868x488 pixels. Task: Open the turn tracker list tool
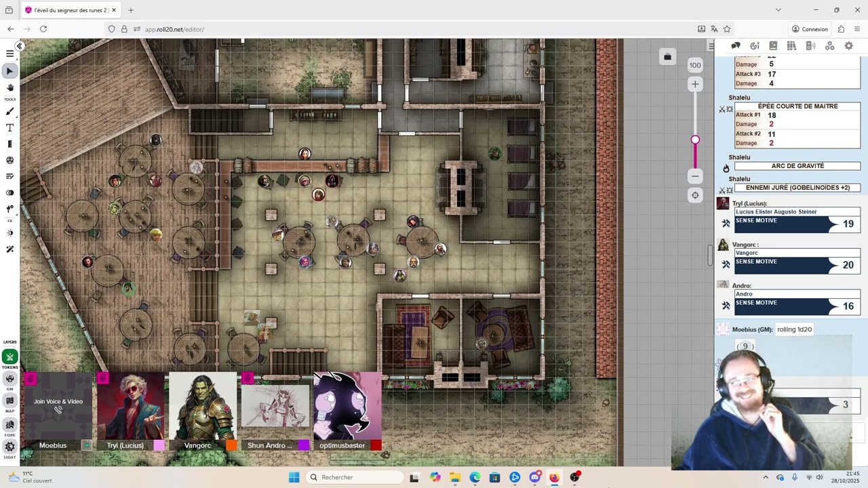(x=10, y=176)
